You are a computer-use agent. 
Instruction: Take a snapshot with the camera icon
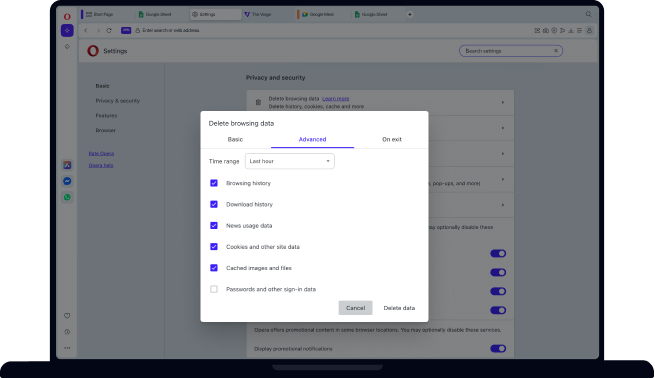click(x=546, y=30)
